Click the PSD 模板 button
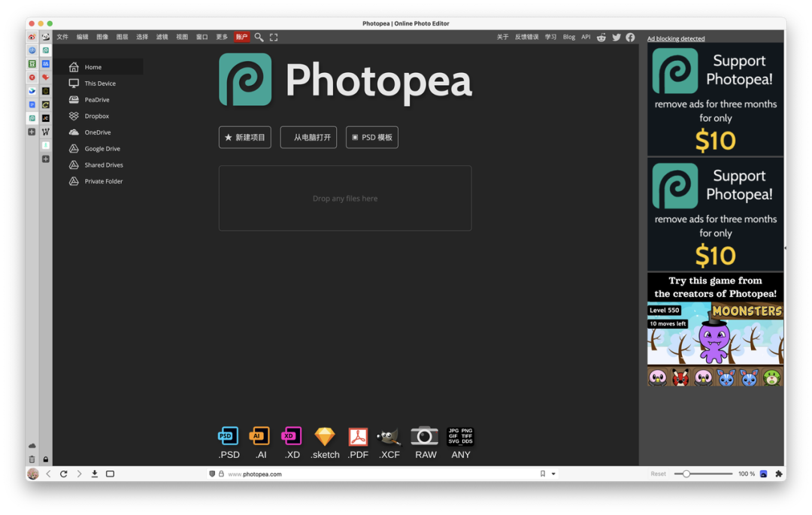Viewport: 812px width, 515px height. pyautogui.click(x=372, y=137)
